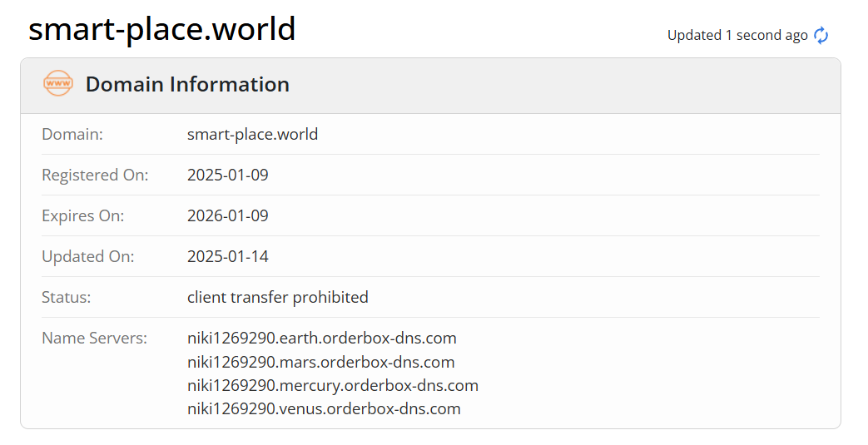Click the 'Status:' label
The image size is (868, 445).
pos(67,298)
